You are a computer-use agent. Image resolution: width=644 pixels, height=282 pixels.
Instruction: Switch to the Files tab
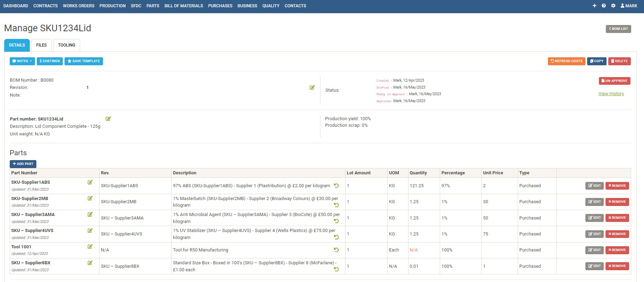pyautogui.click(x=41, y=45)
